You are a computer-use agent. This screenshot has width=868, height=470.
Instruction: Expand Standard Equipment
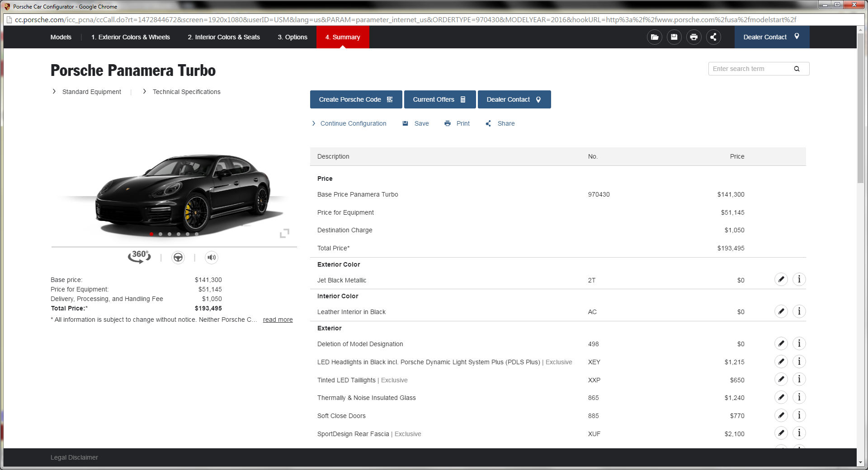pyautogui.click(x=87, y=92)
